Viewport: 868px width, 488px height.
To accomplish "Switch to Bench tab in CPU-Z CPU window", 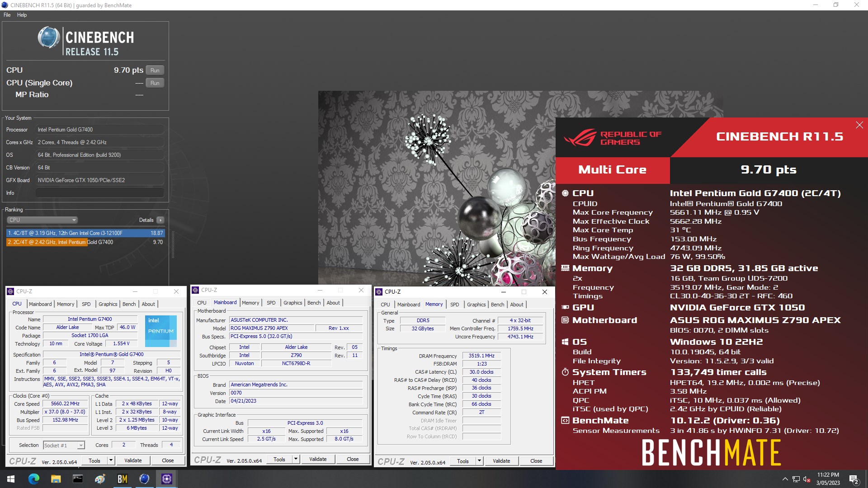I will (x=129, y=304).
